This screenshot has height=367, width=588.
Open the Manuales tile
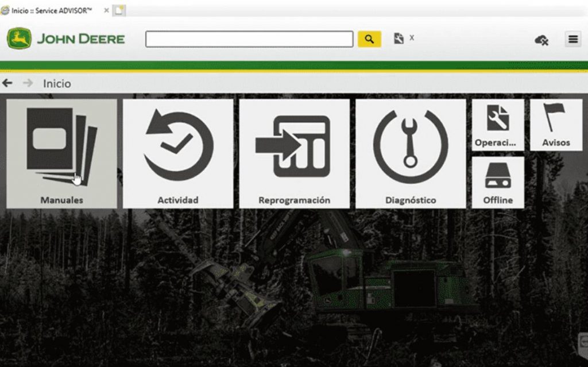61,153
